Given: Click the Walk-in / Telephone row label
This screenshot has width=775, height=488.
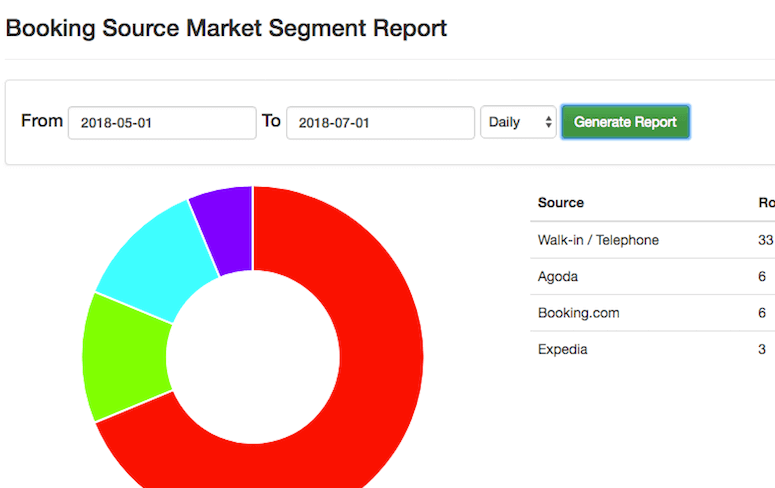Looking at the screenshot, I should pyautogui.click(x=598, y=240).
